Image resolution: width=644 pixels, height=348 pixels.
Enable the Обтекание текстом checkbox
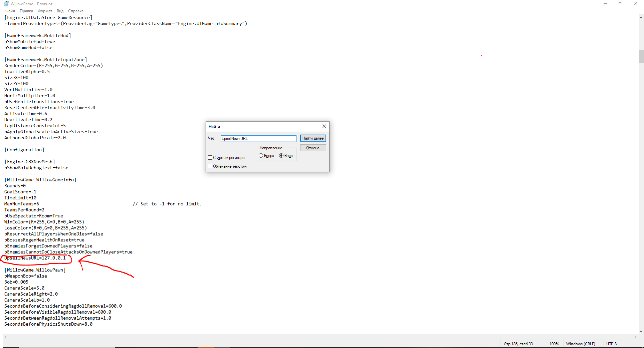click(210, 166)
